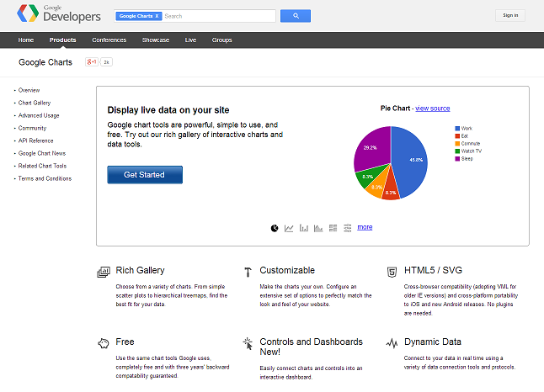Click the Customizable heading
The width and height of the screenshot is (544, 392).
tap(287, 270)
